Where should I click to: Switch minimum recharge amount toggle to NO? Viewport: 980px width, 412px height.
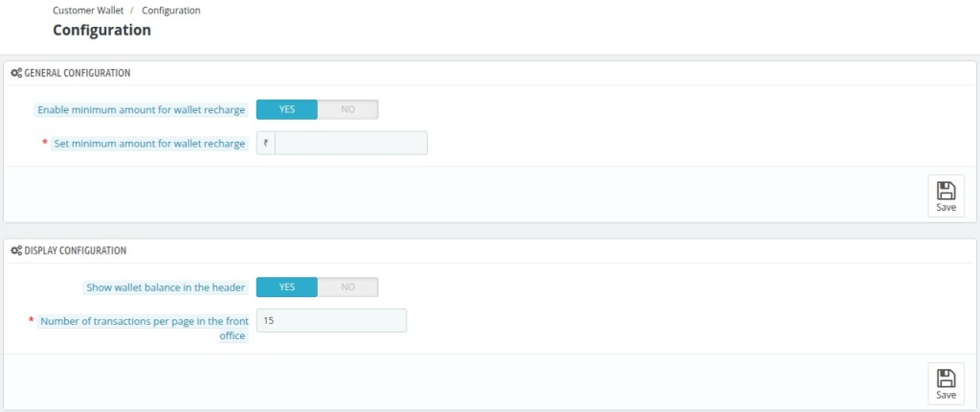click(348, 109)
